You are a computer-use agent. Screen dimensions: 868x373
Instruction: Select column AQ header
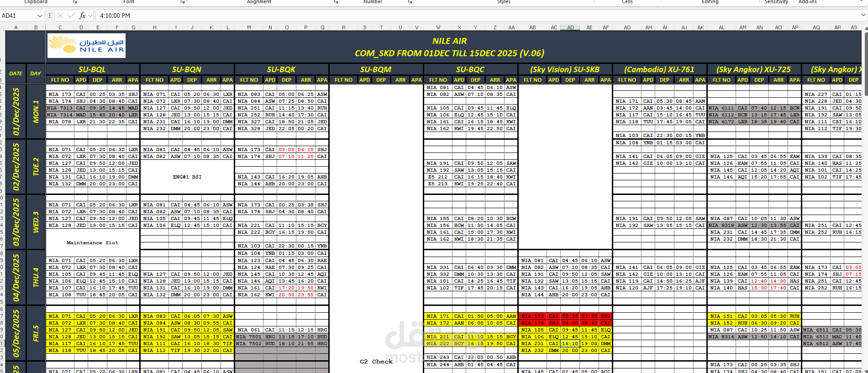(816, 27)
